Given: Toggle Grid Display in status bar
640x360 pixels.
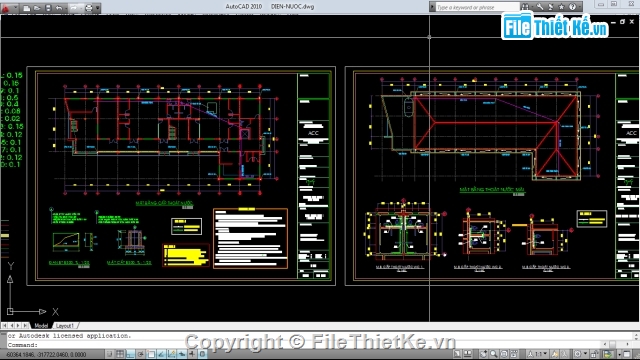Looking at the screenshot, I should pos(120,354).
